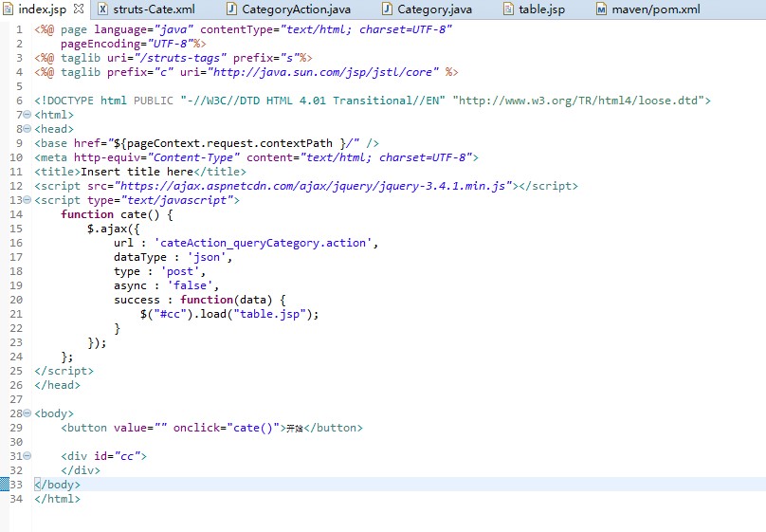Click the 'post' type value
Screen dimensions: 766x532
click(x=180, y=271)
